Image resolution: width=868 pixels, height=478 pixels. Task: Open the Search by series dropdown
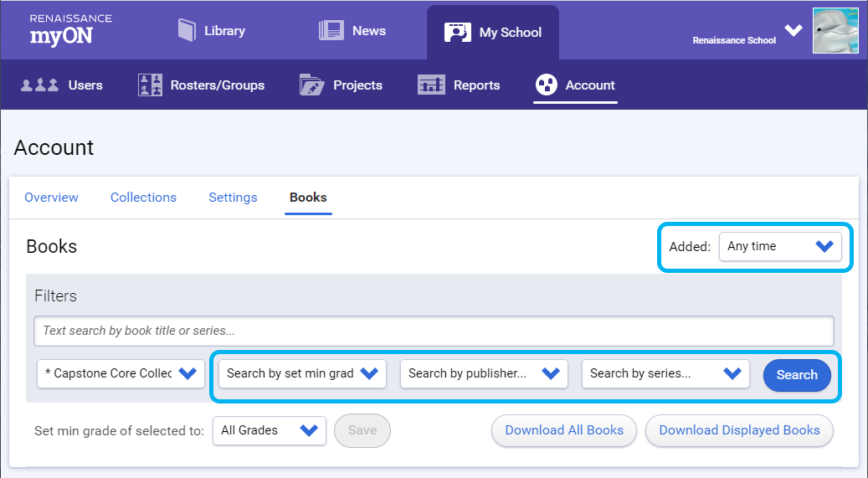click(665, 374)
